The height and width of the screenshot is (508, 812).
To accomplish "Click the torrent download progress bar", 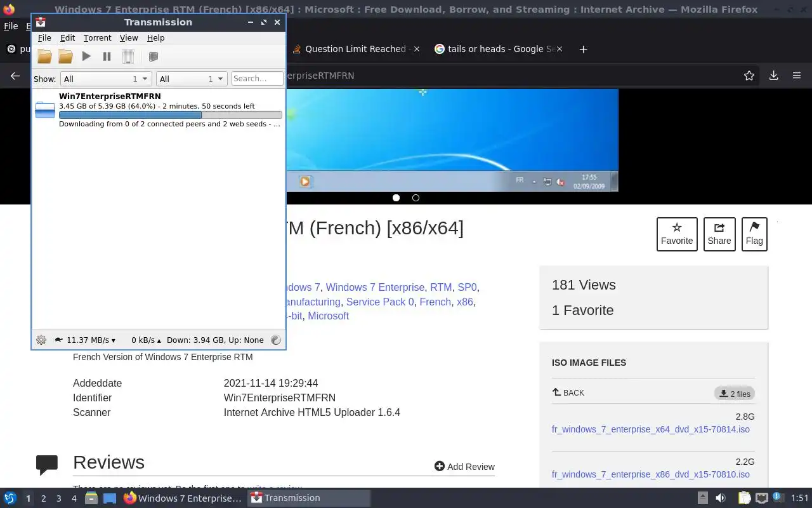I will pos(171,115).
